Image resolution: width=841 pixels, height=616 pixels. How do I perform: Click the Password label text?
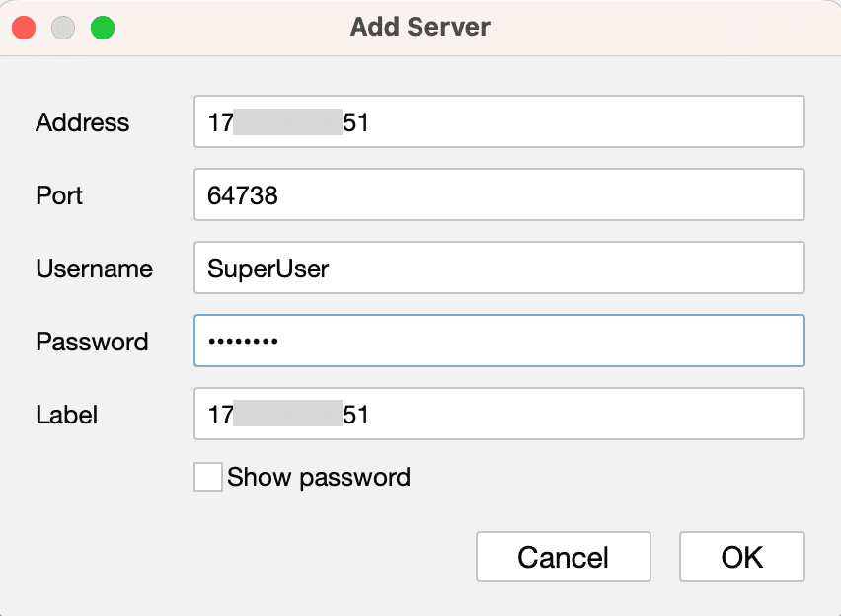point(91,342)
